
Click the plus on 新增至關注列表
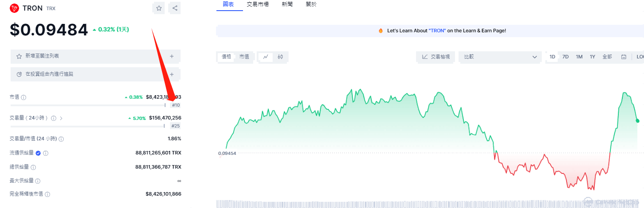(172, 56)
